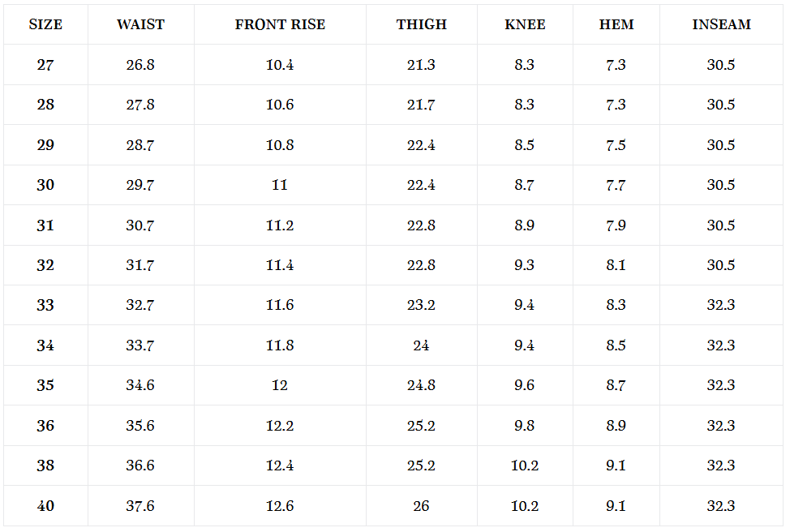Click thigh value 24.8

tap(421, 385)
